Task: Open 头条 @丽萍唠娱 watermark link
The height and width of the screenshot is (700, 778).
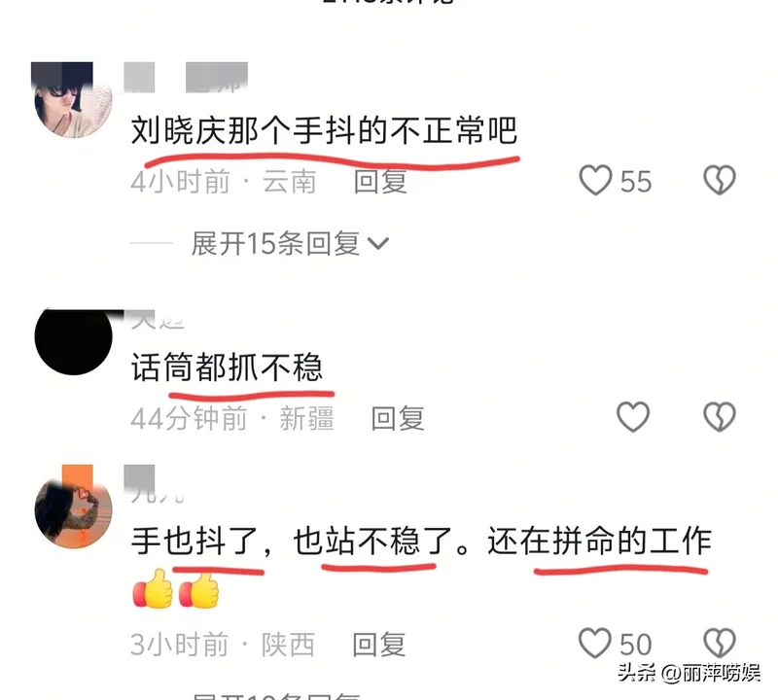Action: [689, 673]
